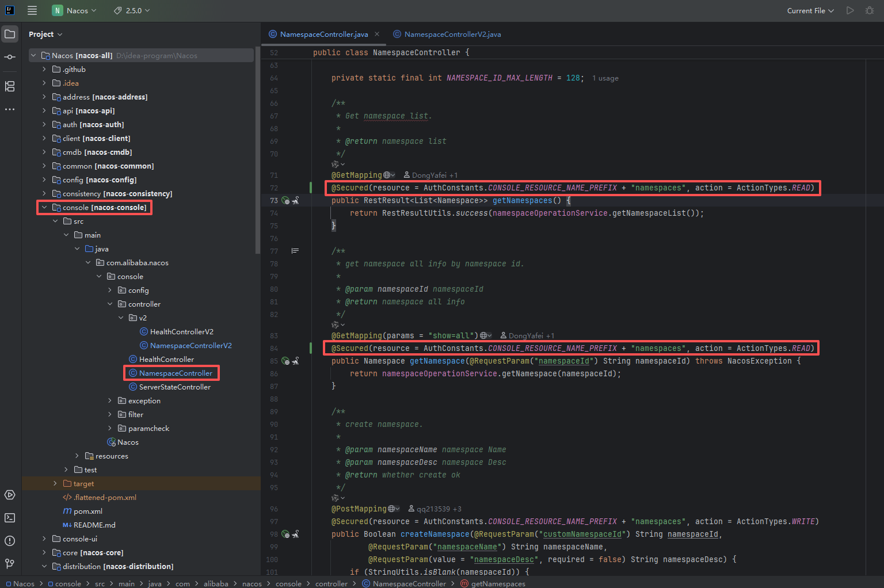Click the Project tree vertical scrollbar
This screenshot has height=588, width=884.
(257, 151)
